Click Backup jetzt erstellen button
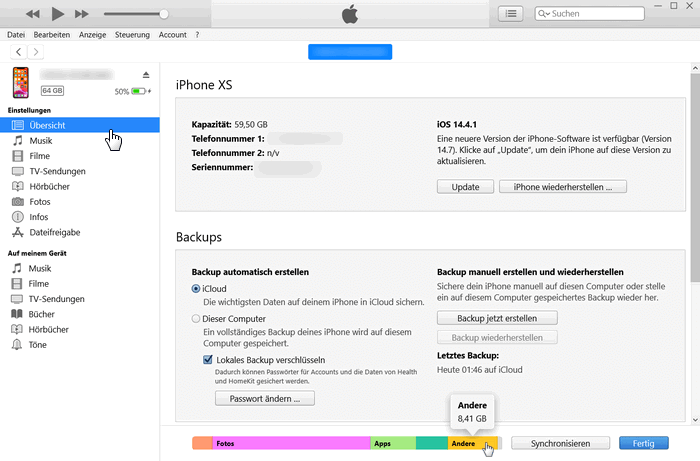The height and width of the screenshot is (461, 700). pos(497,318)
